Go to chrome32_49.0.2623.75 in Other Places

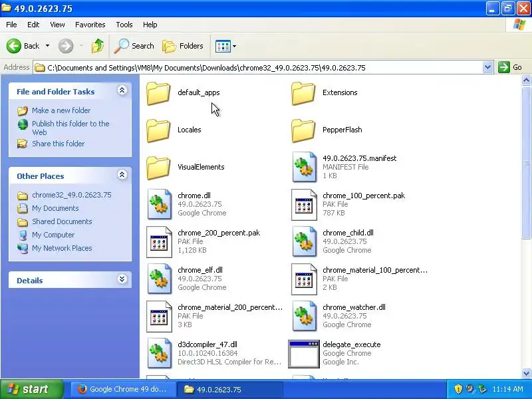click(x=72, y=195)
